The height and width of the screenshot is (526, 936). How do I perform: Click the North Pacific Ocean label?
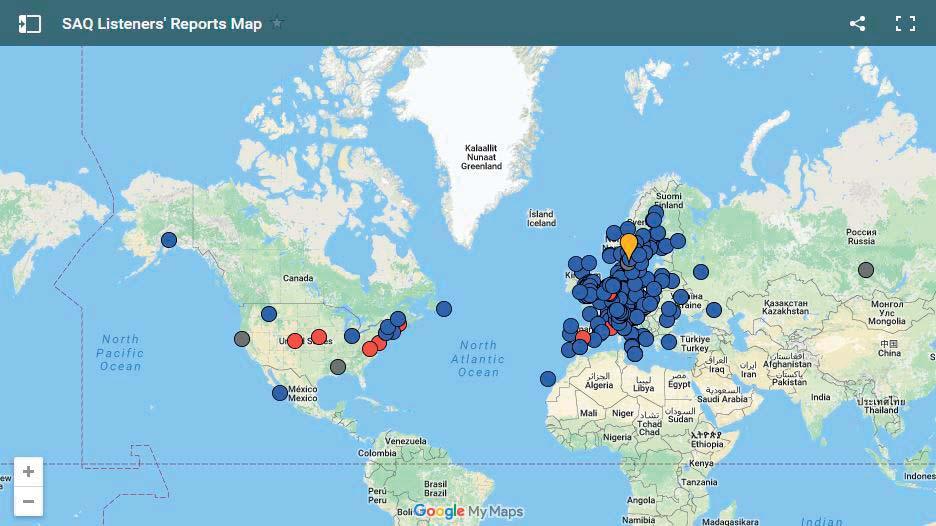(120, 353)
